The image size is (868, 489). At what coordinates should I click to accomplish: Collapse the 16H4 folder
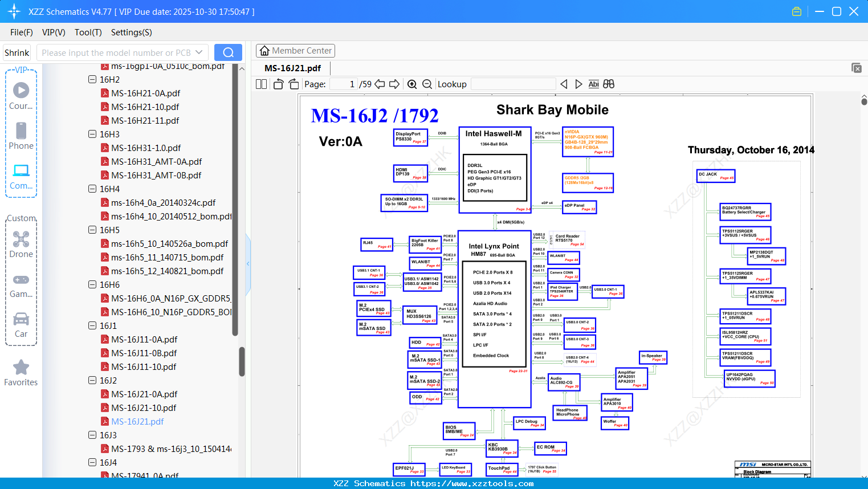[x=92, y=189]
